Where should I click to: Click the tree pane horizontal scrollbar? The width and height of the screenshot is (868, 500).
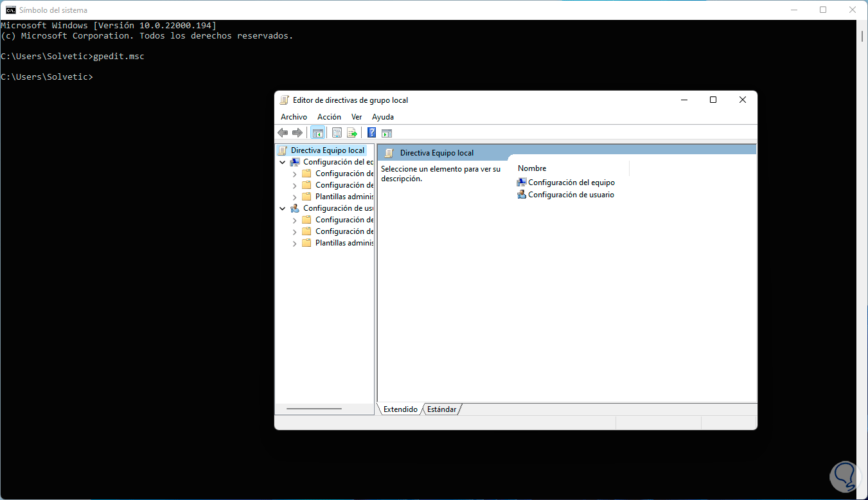tap(314, 409)
